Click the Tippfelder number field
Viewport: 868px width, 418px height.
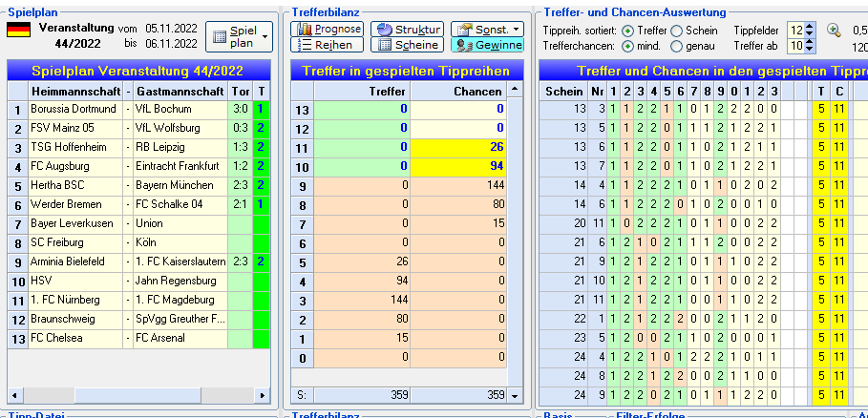[x=796, y=30]
